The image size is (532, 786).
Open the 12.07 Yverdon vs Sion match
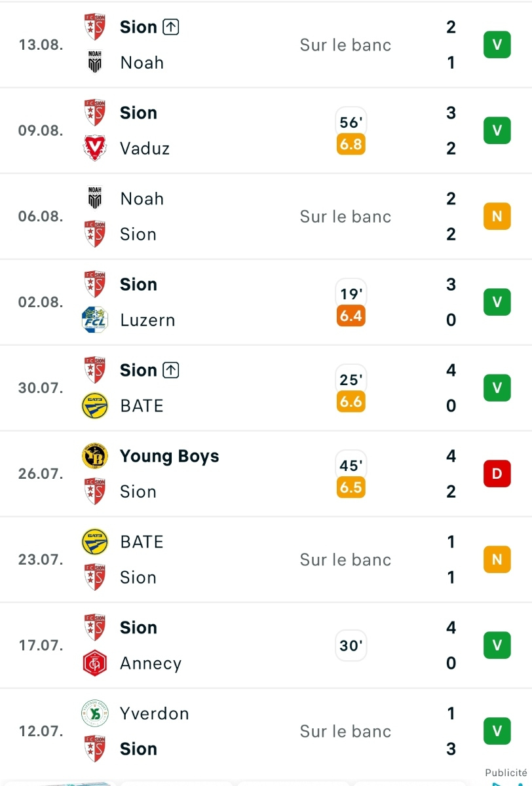(x=266, y=731)
